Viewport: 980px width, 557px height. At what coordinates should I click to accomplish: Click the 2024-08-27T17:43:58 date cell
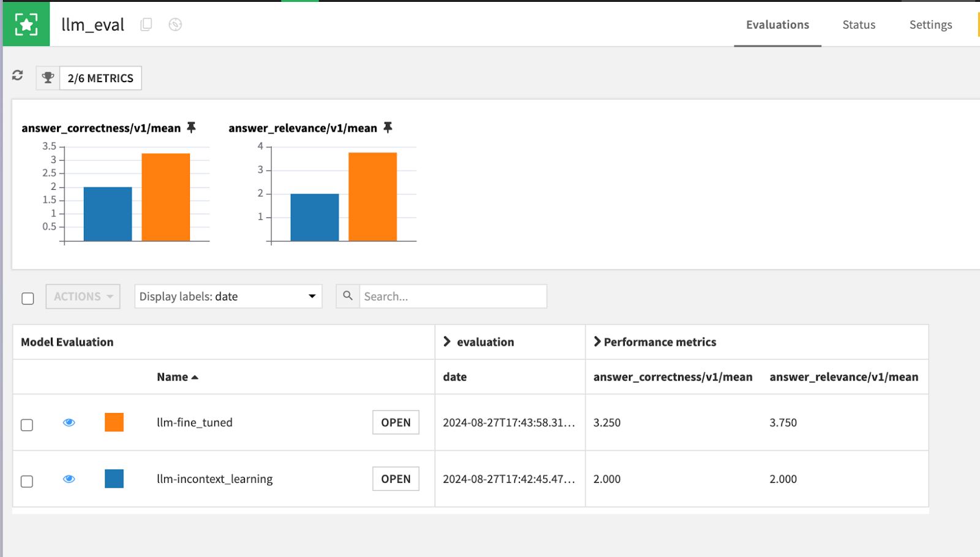click(x=509, y=422)
